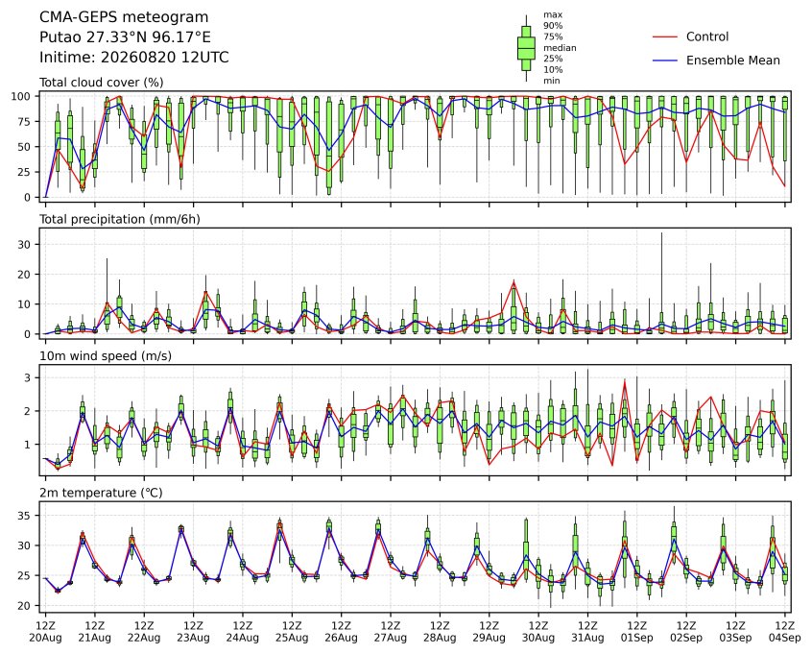The height and width of the screenshot is (654, 812).
Task: Click the 2m temperature panel title
Action: (x=101, y=493)
